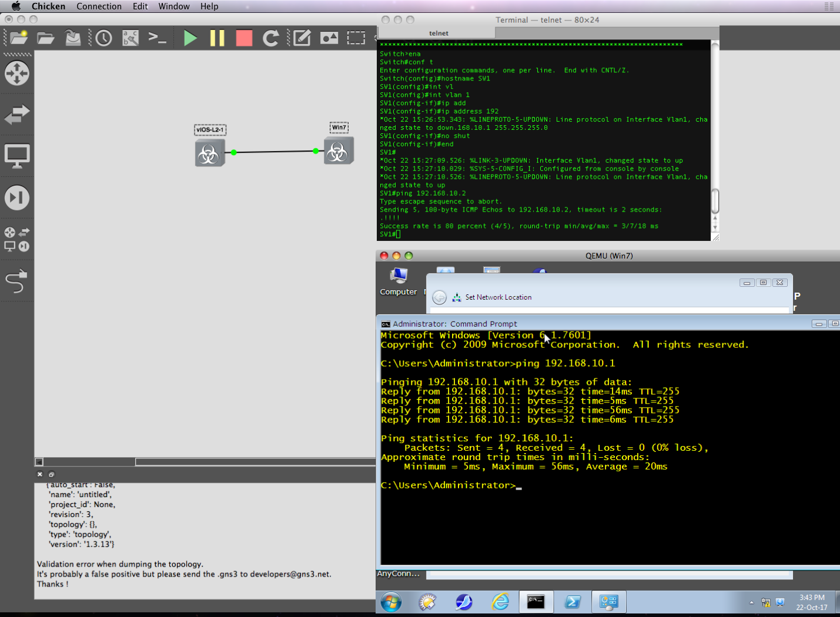
Task: Toggle interface labels display
Action: click(x=130, y=38)
